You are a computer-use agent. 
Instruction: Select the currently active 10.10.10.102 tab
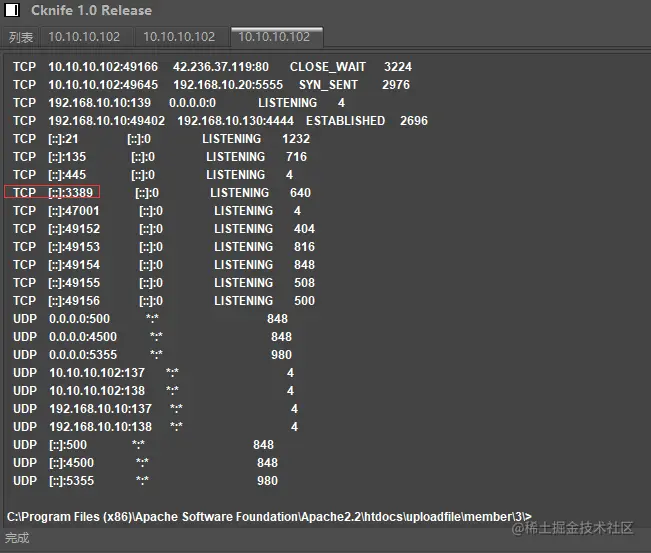[x=277, y=37]
